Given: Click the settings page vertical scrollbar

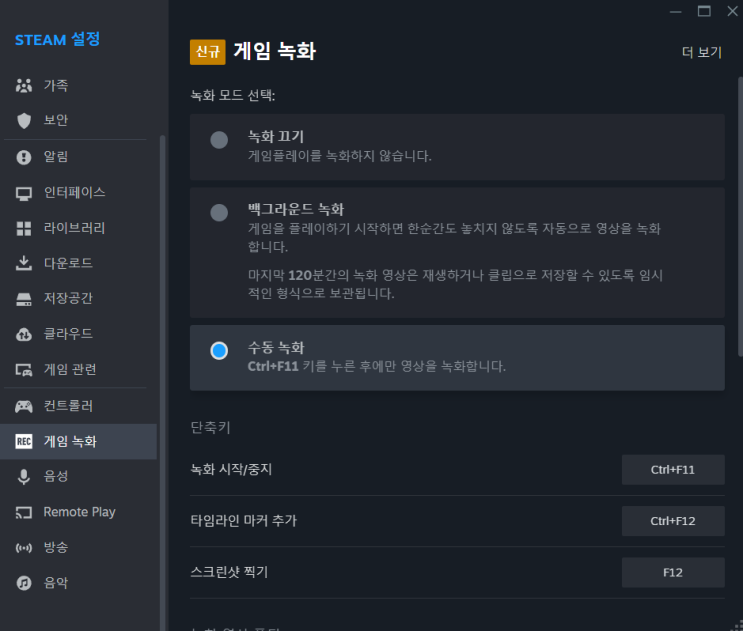Looking at the screenshot, I should coord(740,200).
